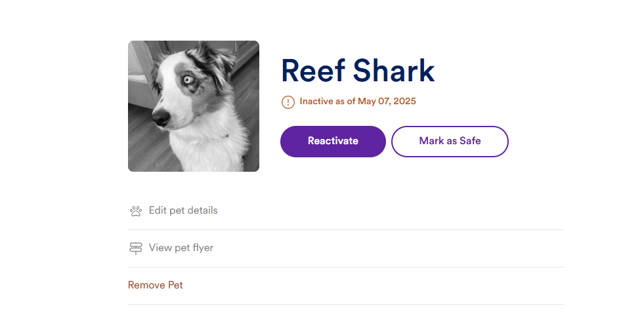Viewport: 644px width, 333px height.
Task: Click the date May 07, 2025 in the status line
Action: [387, 102]
